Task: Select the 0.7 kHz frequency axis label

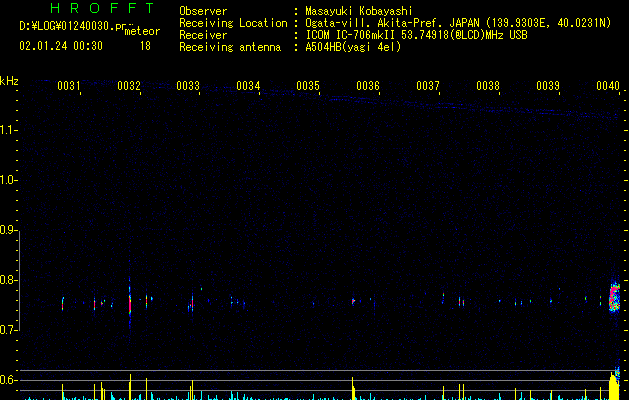Action: [8, 330]
